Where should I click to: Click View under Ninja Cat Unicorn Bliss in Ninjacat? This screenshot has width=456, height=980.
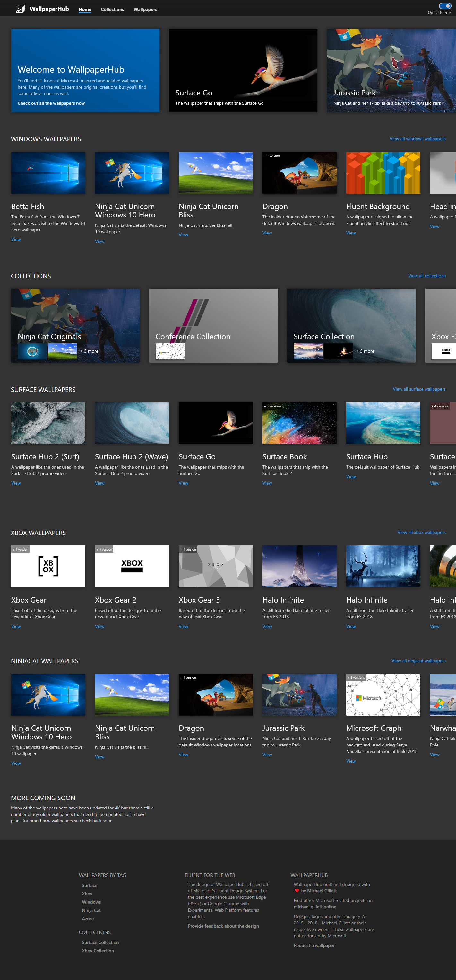coord(99,757)
